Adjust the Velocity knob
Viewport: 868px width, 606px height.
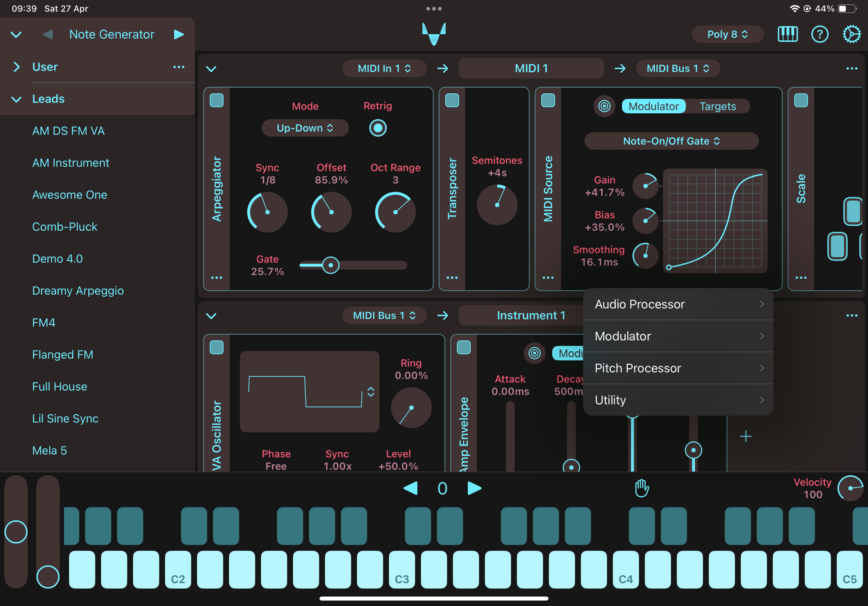tap(850, 488)
